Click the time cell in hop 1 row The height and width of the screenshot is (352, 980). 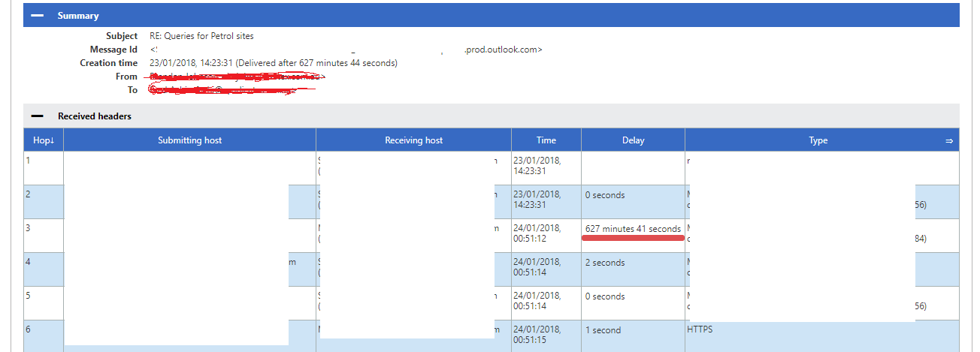(546, 168)
